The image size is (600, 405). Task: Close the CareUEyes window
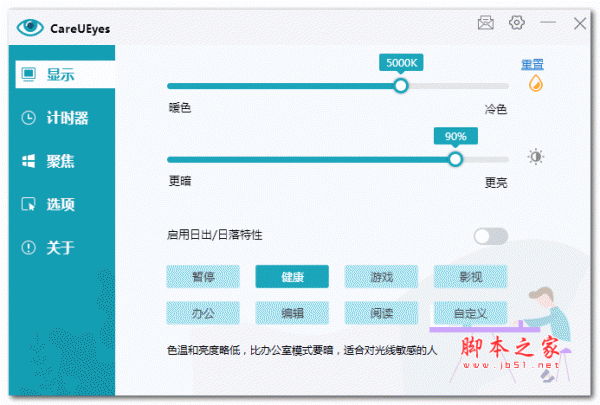pos(580,23)
